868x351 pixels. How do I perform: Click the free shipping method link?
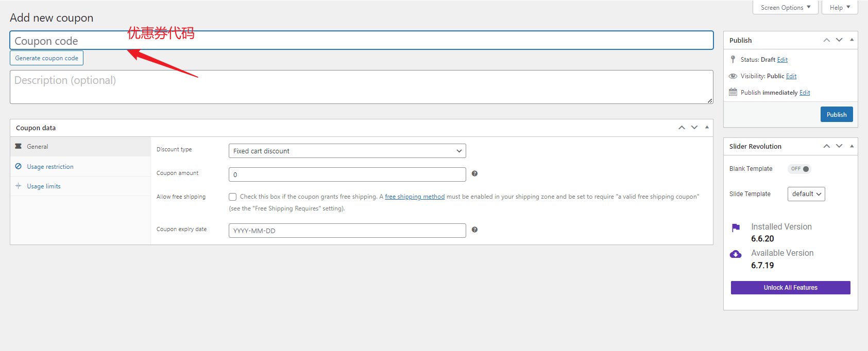tap(415, 197)
